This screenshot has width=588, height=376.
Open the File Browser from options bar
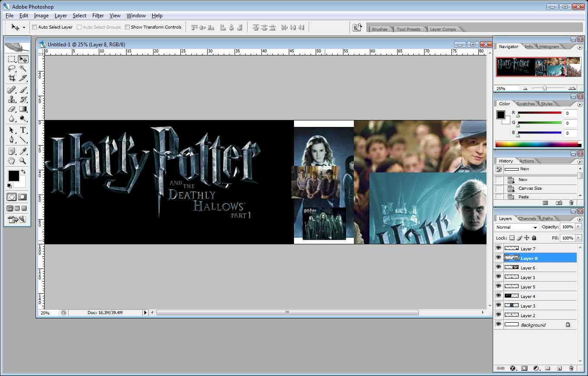(x=357, y=27)
